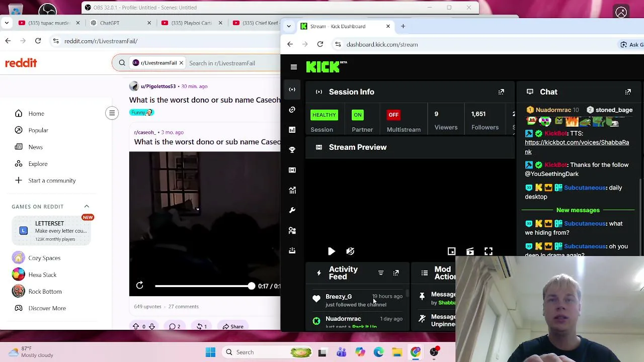Collapse the Reddit navigation sidebar
Screen dimensions: 644x362
click(x=112, y=113)
